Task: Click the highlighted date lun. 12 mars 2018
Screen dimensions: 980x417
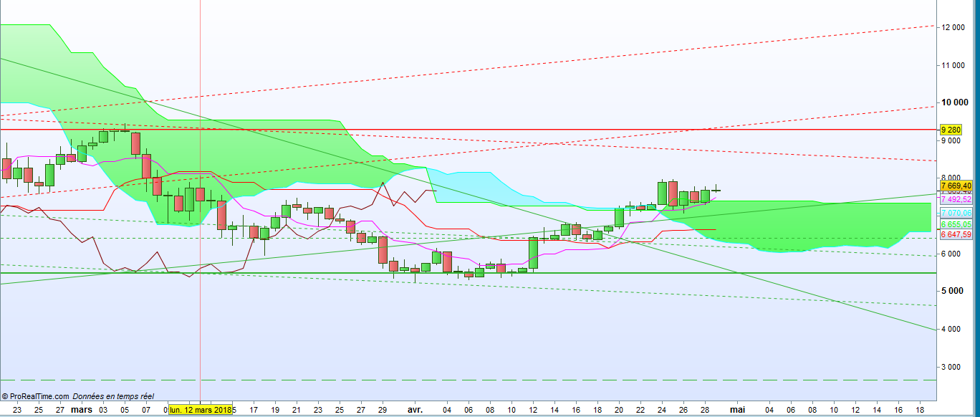Action: pos(201,410)
